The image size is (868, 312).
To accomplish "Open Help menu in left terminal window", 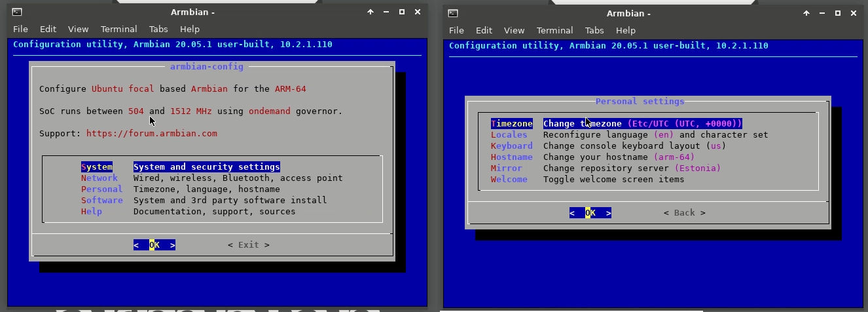I will (190, 29).
